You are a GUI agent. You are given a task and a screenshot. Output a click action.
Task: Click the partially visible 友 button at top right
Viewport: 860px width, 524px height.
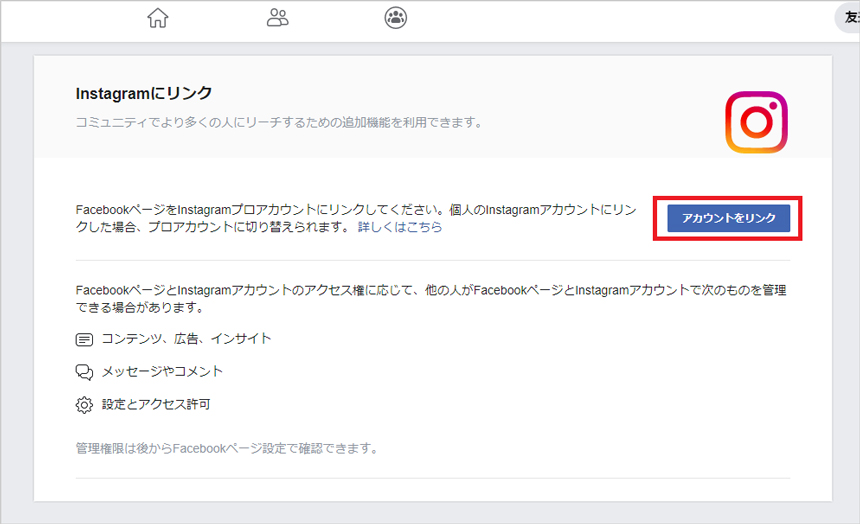[x=847, y=18]
